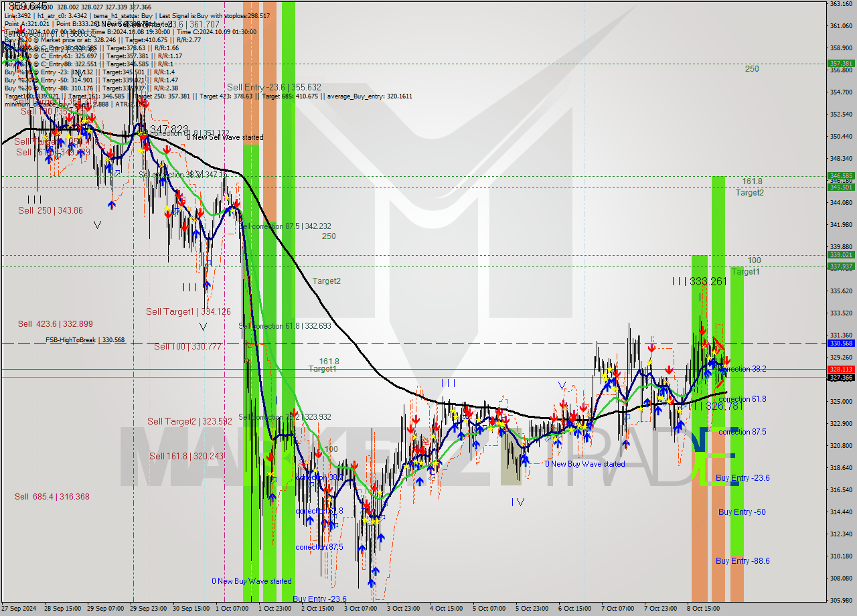This screenshot has height=616, width=857.
Task: Click the green 345.501 price axis marker
Action: [x=841, y=187]
